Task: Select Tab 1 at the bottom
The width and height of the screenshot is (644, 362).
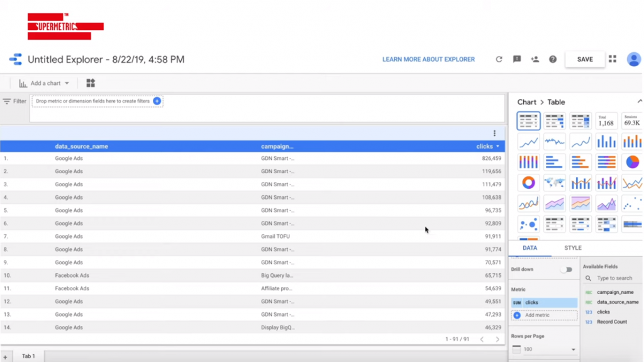Action: tap(28, 356)
